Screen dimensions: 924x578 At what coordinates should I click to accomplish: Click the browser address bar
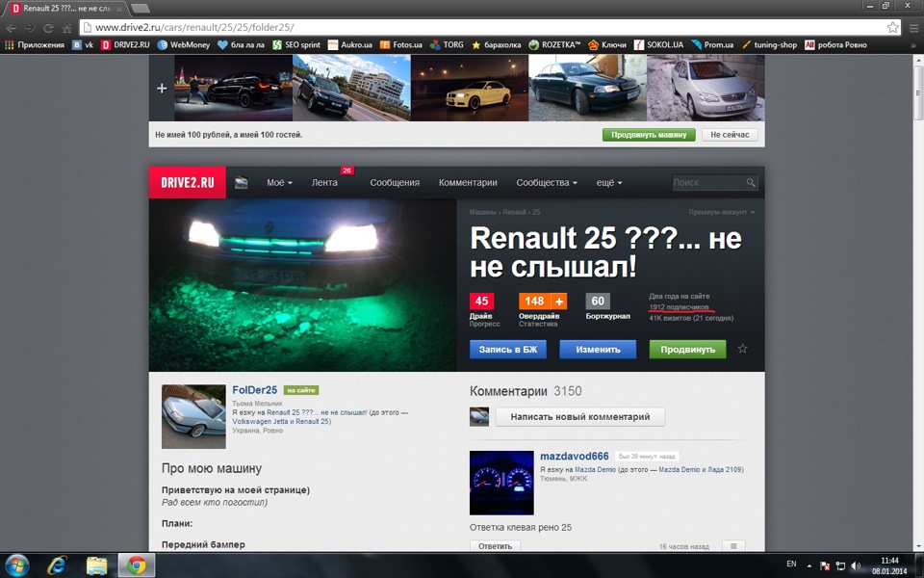pyautogui.click(x=483, y=27)
